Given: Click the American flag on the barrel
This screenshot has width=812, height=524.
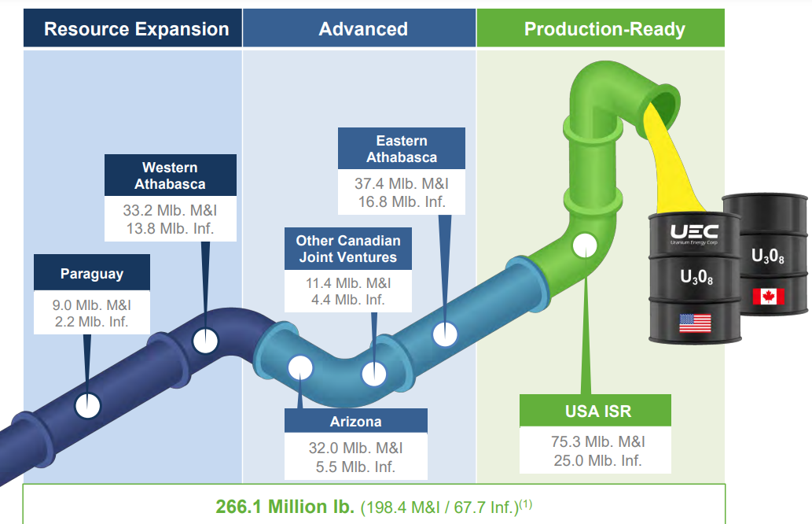Looking at the screenshot, I should [x=695, y=323].
